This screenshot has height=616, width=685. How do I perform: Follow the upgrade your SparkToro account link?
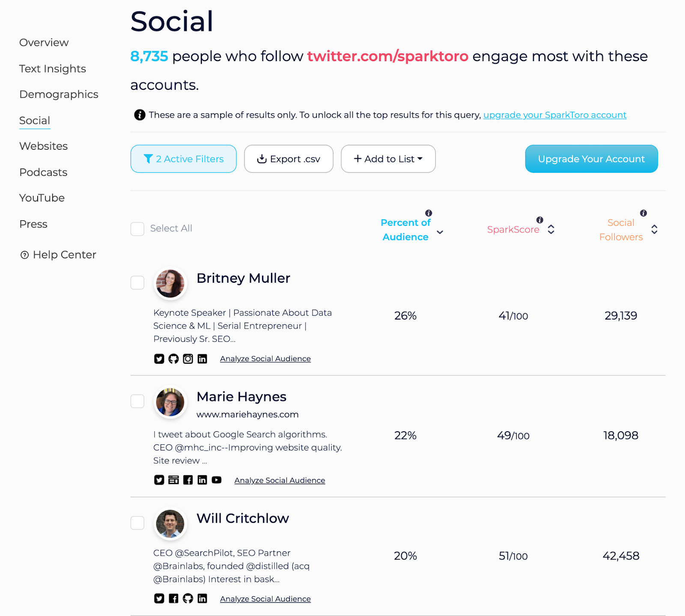point(554,115)
